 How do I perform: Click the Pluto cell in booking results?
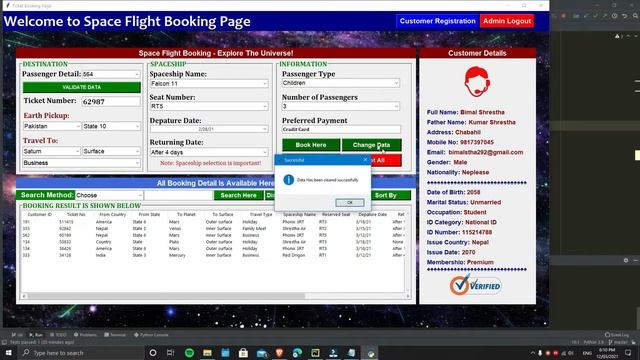174,242
